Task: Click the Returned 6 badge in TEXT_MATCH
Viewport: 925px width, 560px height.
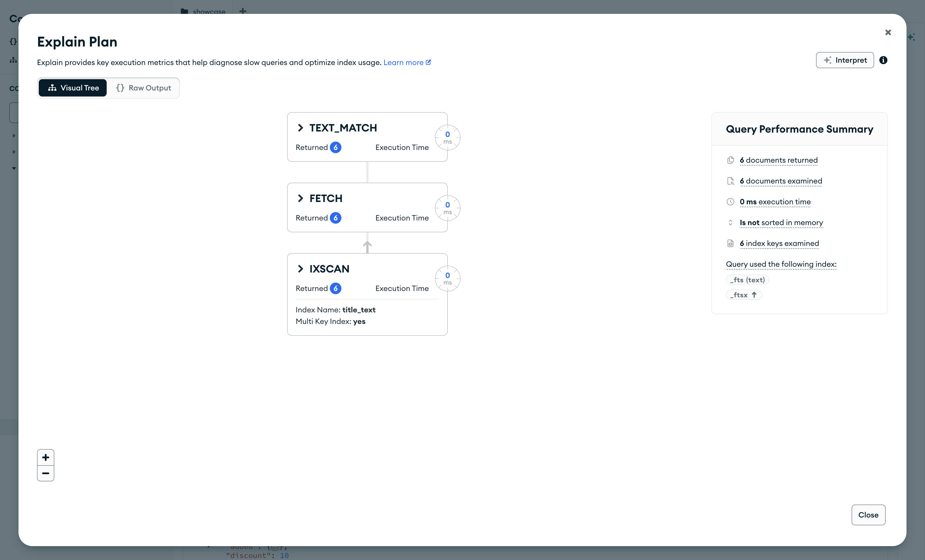Action: point(336,147)
